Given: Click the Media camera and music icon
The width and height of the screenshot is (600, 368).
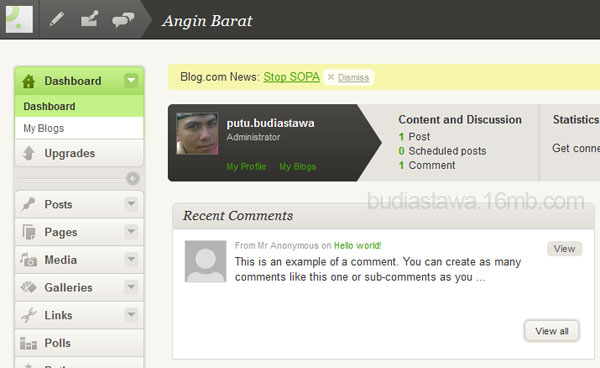Looking at the screenshot, I should click(29, 260).
